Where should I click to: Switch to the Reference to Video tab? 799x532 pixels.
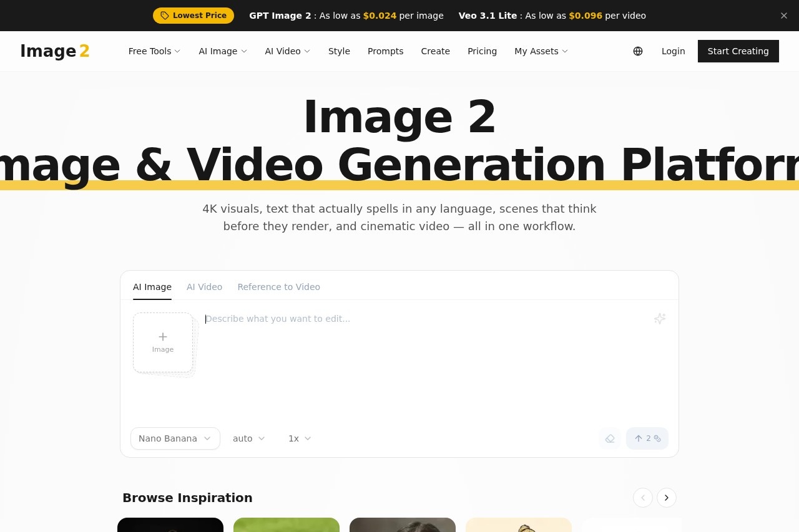(278, 287)
